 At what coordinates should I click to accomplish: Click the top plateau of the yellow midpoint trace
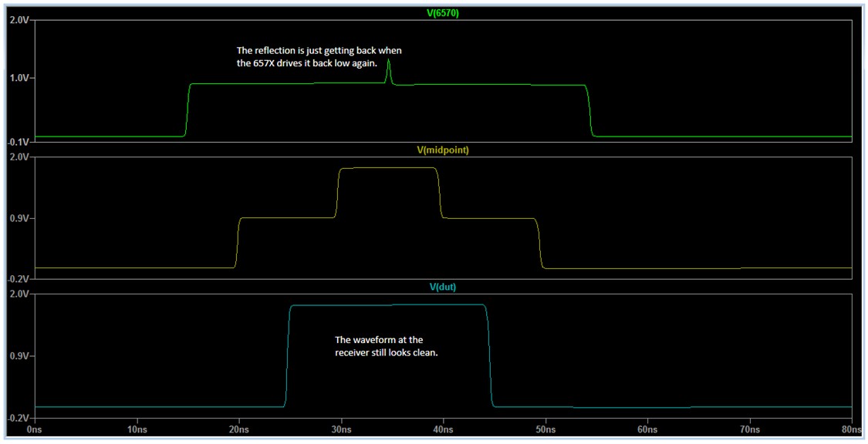click(388, 168)
